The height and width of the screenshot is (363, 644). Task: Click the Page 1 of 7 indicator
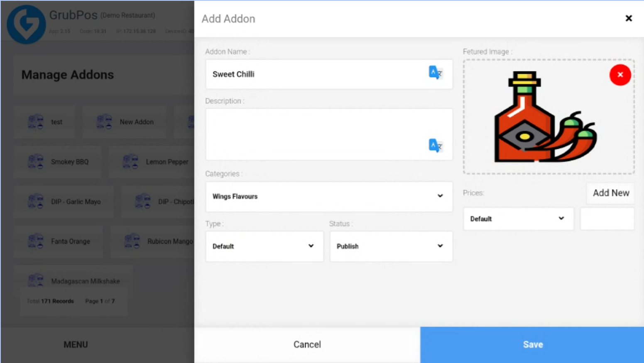pyautogui.click(x=100, y=301)
